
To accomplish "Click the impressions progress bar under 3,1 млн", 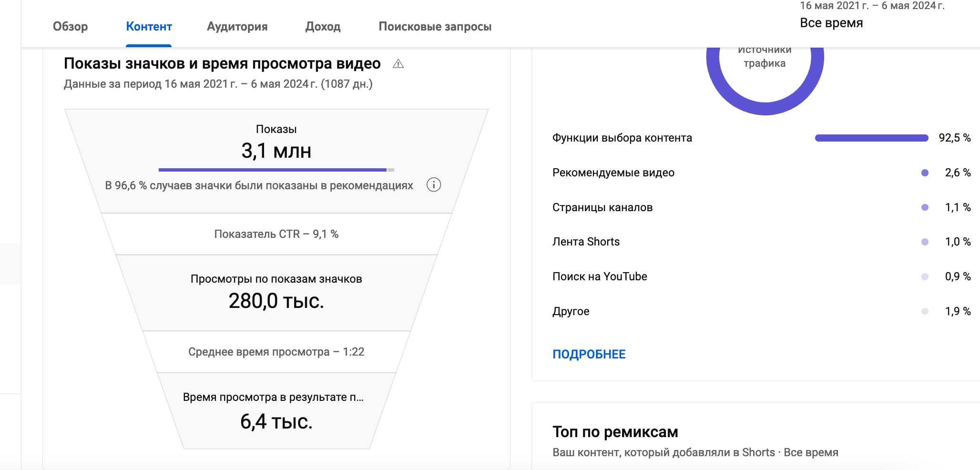I will tap(276, 170).
